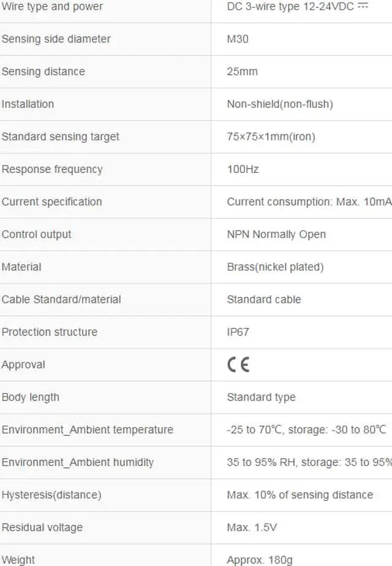
Task: Select the 100Hz response frequency value
Action: 243,169
